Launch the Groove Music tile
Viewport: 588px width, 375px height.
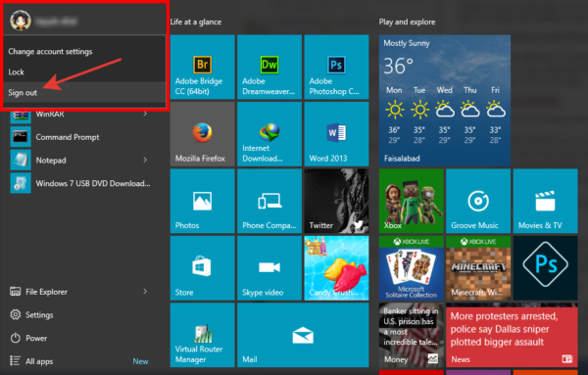[x=478, y=201]
